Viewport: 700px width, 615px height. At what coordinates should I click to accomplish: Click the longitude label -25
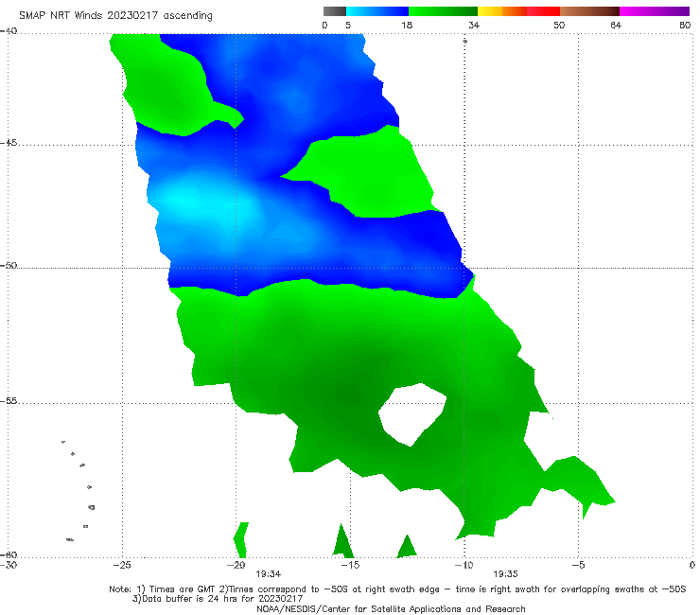coord(122,565)
